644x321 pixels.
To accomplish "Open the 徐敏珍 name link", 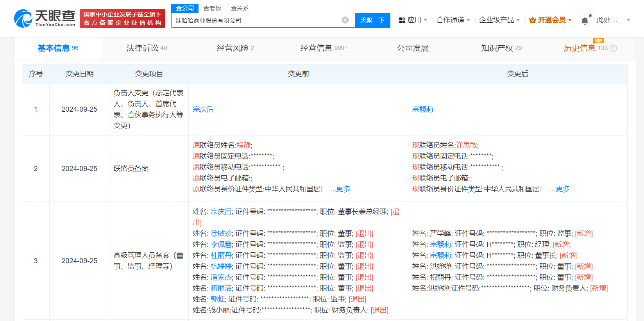I will (x=221, y=234).
